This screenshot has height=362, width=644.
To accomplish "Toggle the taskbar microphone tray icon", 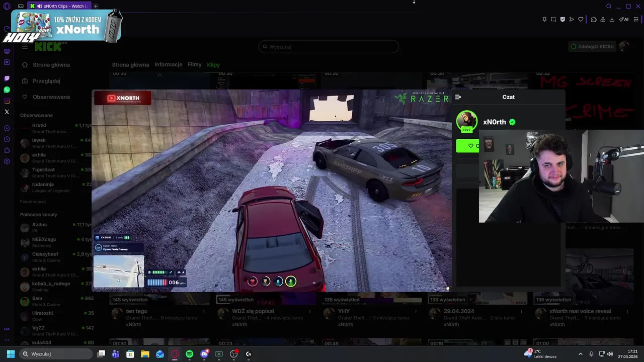I will pos(591,354).
